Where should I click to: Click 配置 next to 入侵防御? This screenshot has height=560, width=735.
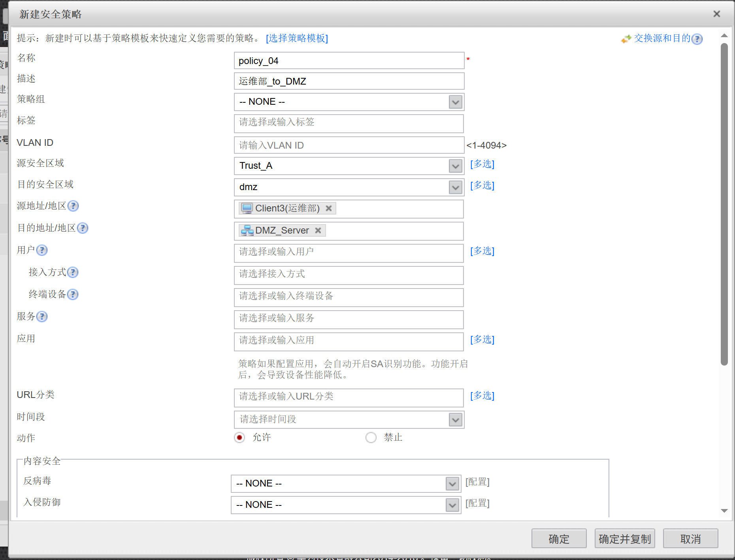point(477,503)
